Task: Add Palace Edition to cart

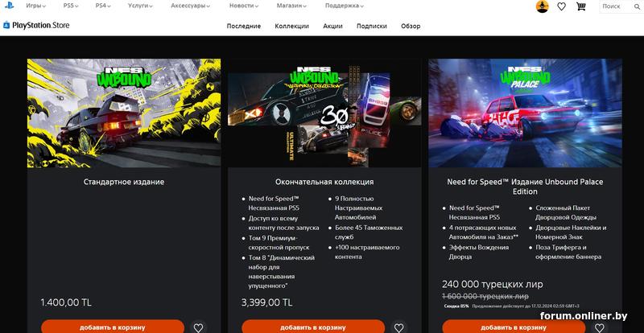Action: point(514,327)
